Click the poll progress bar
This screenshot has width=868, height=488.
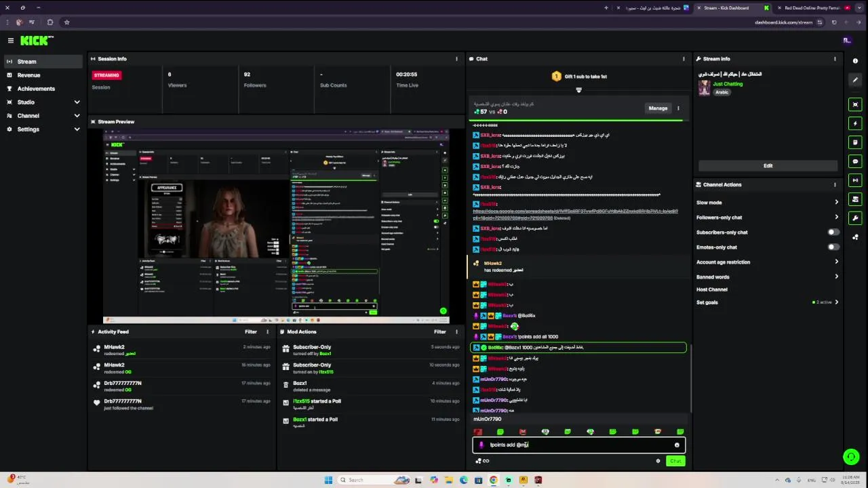click(x=578, y=121)
